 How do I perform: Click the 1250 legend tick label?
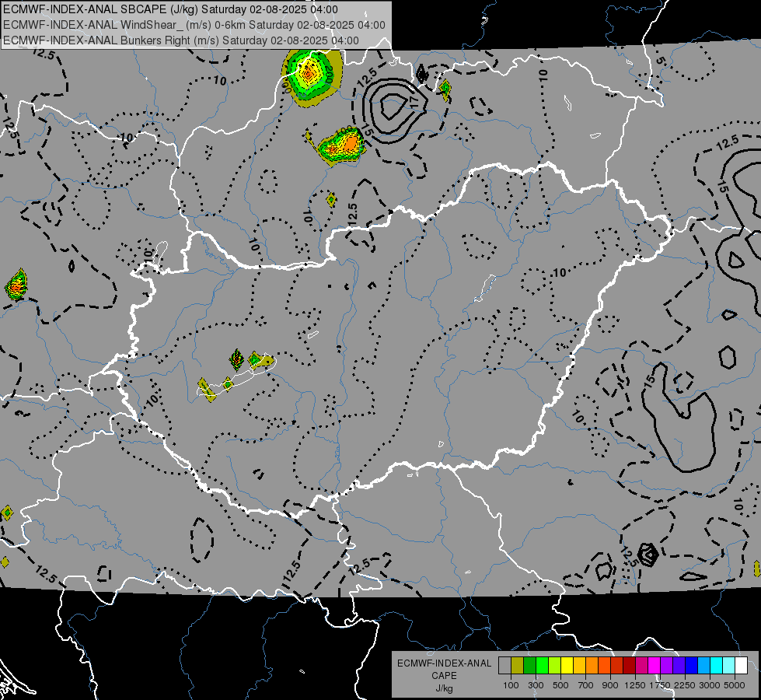click(635, 685)
